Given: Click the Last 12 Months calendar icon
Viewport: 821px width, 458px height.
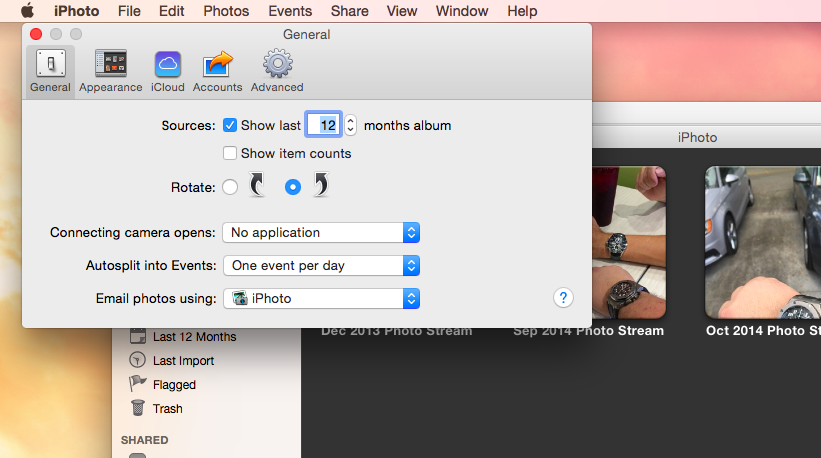Looking at the screenshot, I should pos(138,336).
